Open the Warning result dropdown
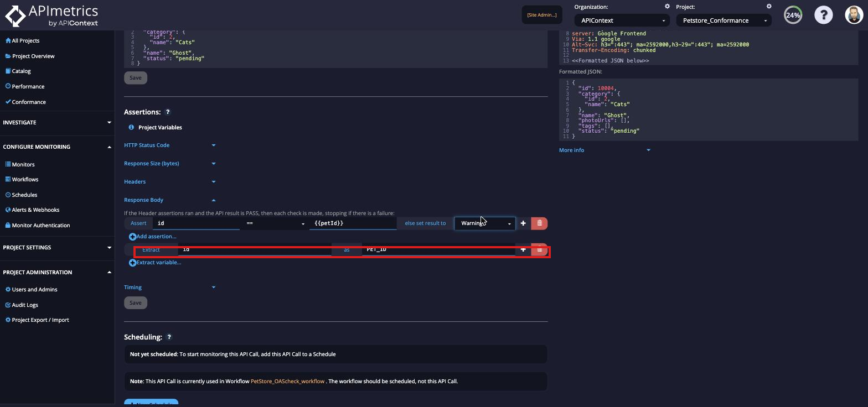Viewport: 868px width, 407px height. (x=485, y=223)
